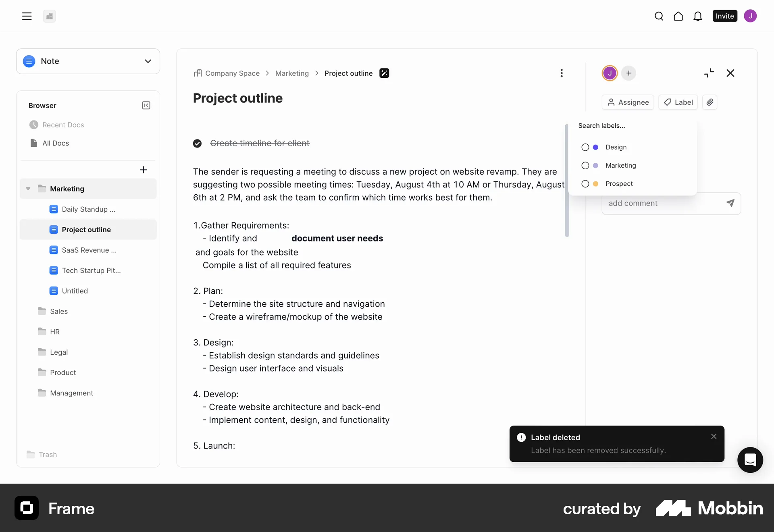The image size is (774, 532).
Task: Click the orange Prospect label color dot
Action: (595, 184)
